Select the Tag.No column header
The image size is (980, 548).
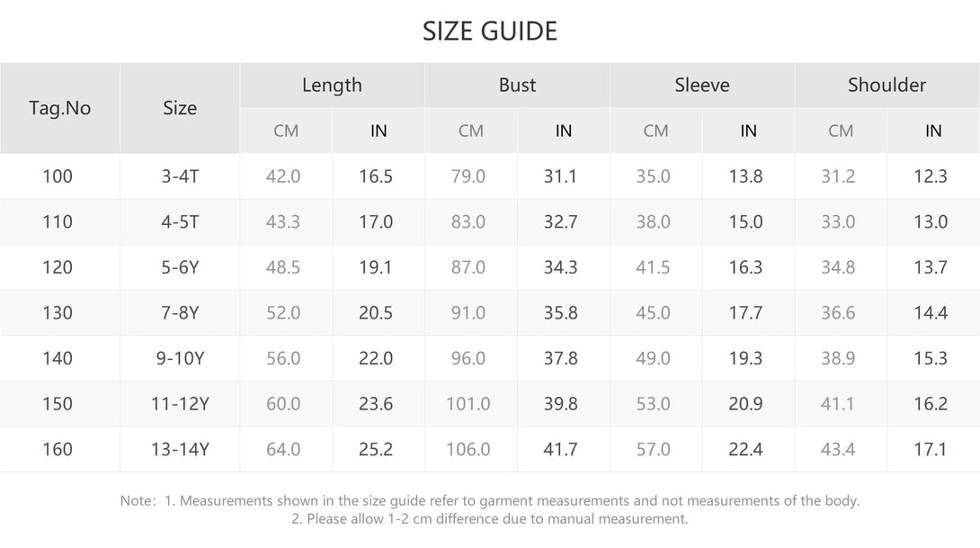(x=60, y=108)
